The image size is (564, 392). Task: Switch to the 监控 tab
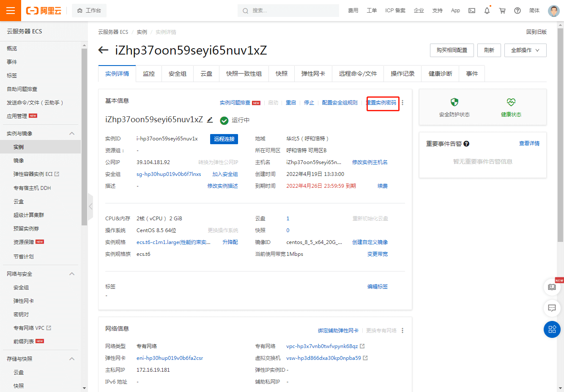pos(149,74)
